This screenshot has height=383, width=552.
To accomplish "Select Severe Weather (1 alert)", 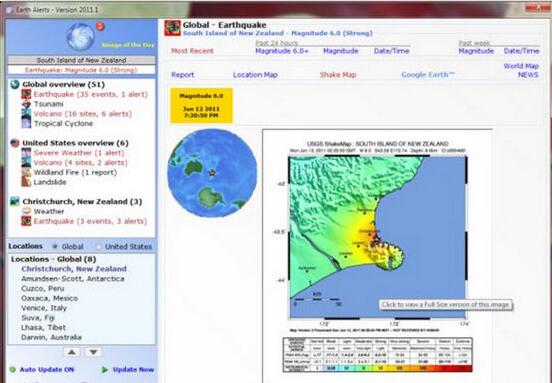I will click(79, 153).
